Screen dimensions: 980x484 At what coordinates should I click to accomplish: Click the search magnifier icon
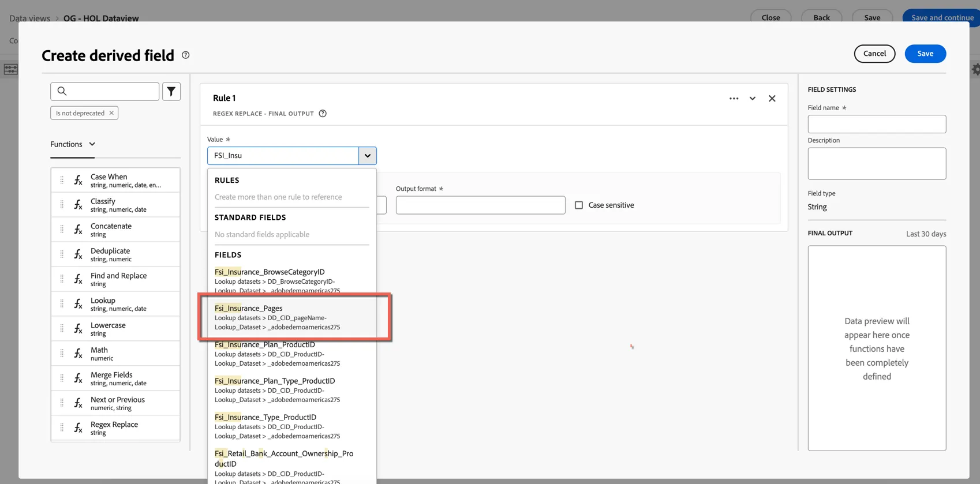[62, 91]
